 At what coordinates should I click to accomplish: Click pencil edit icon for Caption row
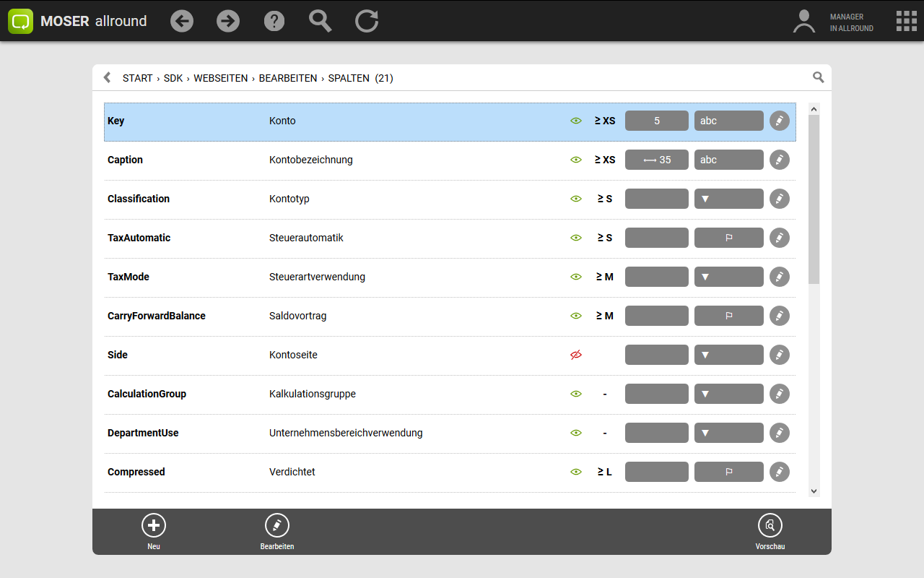click(779, 160)
